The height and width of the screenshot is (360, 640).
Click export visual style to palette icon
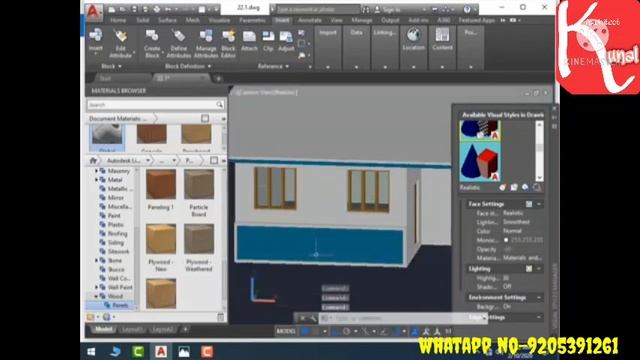coord(514,187)
